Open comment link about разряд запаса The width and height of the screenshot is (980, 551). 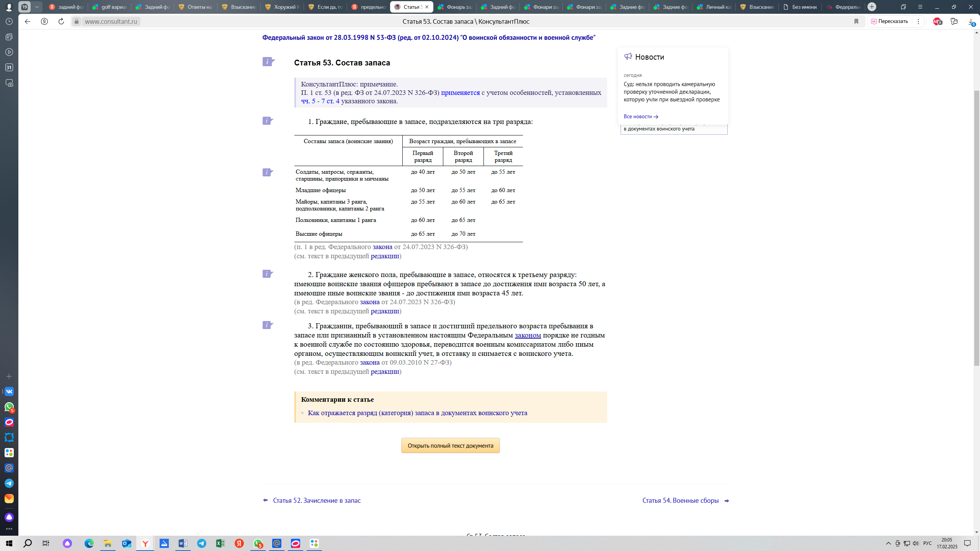[x=417, y=413]
